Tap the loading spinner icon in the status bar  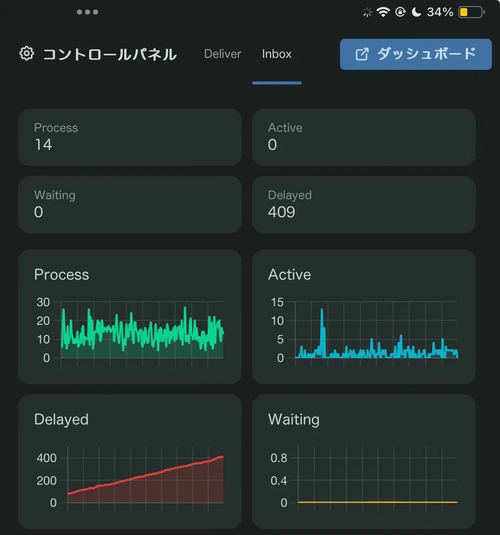pos(367,13)
